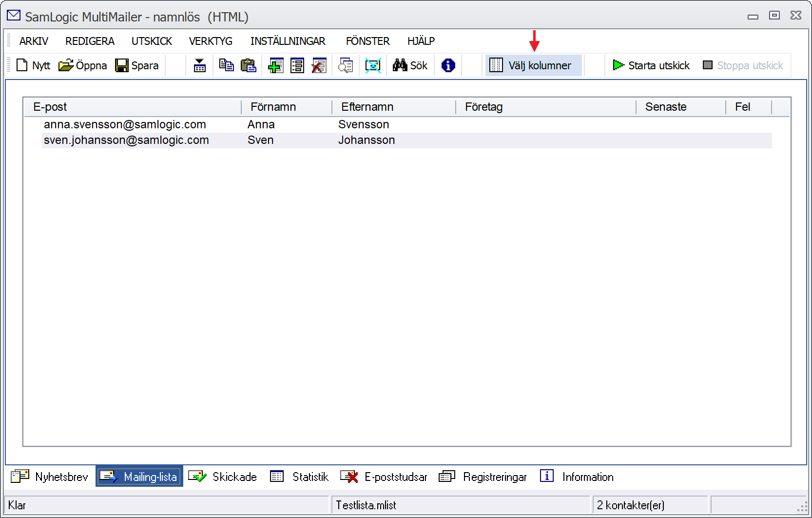Click the Senaste column header
The image size is (812, 518).
681,107
